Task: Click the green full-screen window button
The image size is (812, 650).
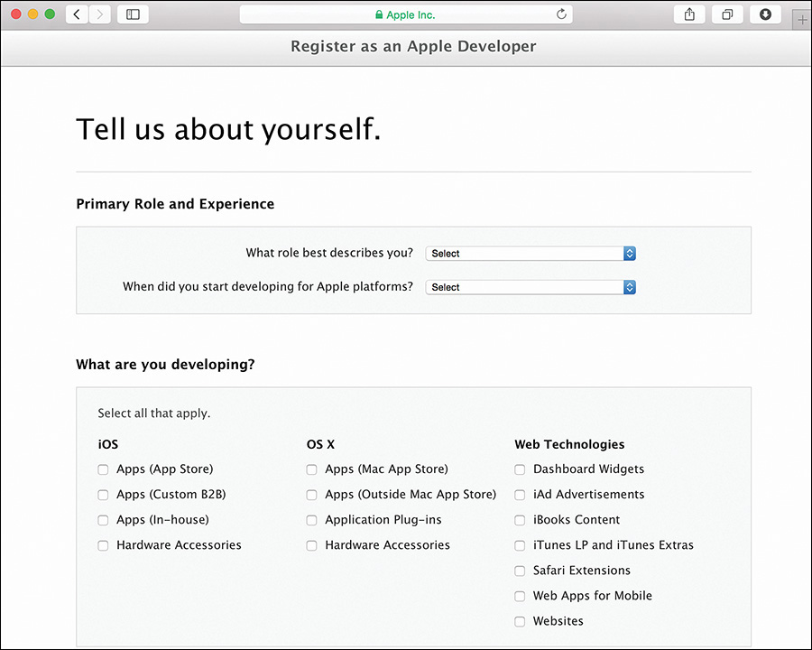Action: (x=50, y=14)
